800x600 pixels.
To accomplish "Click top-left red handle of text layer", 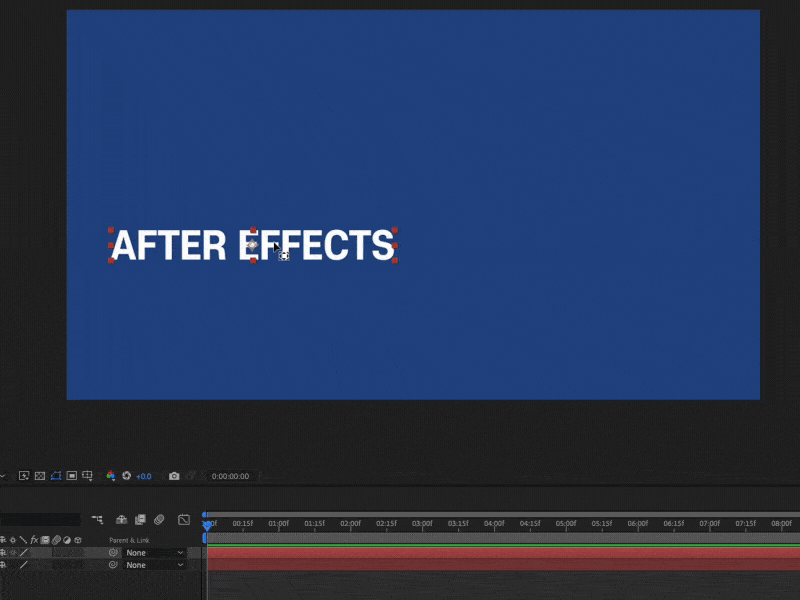I will pos(111,230).
